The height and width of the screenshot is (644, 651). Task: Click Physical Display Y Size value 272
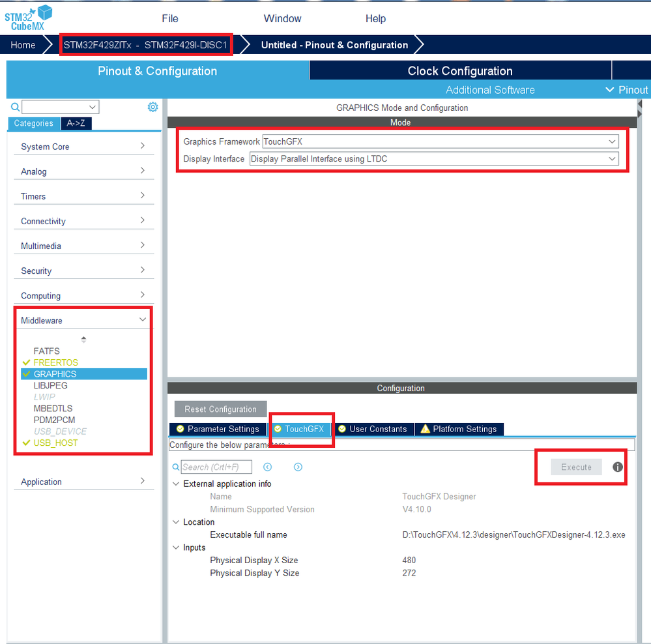coord(409,573)
